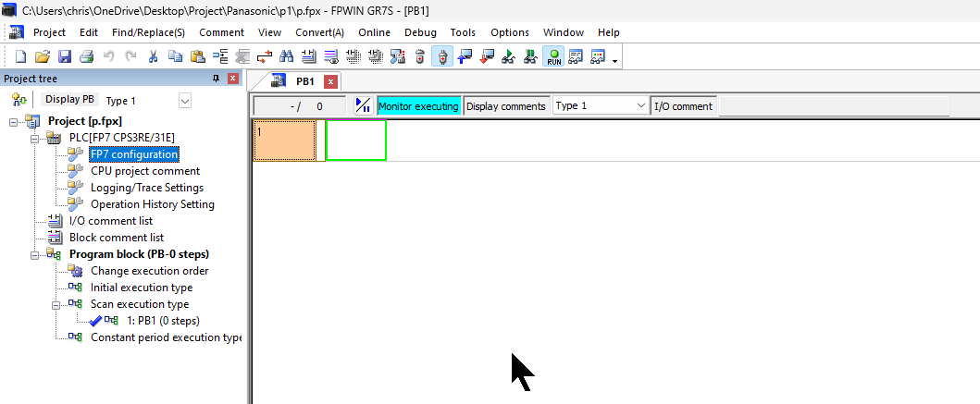
Task: Open the Window menu
Action: [x=564, y=32]
